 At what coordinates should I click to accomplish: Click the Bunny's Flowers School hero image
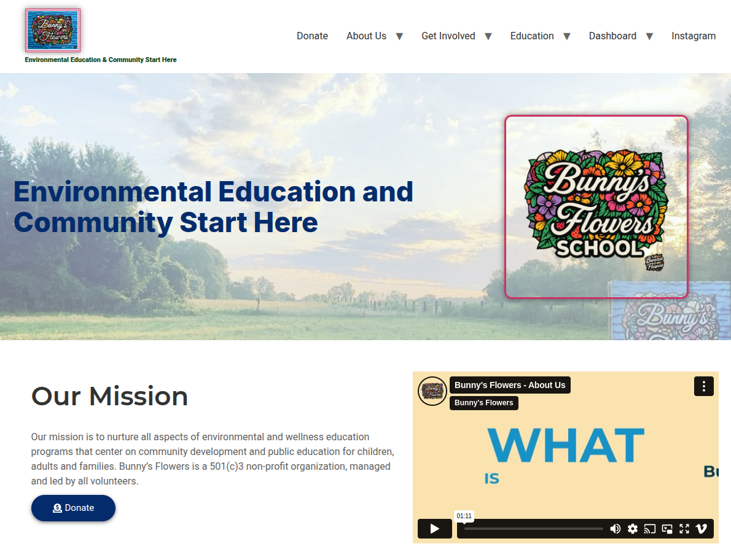point(596,207)
